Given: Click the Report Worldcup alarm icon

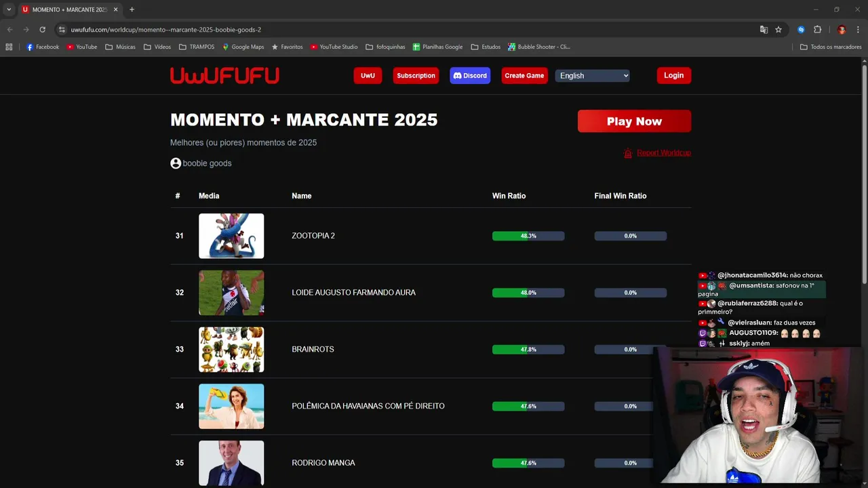Looking at the screenshot, I should click(x=628, y=153).
